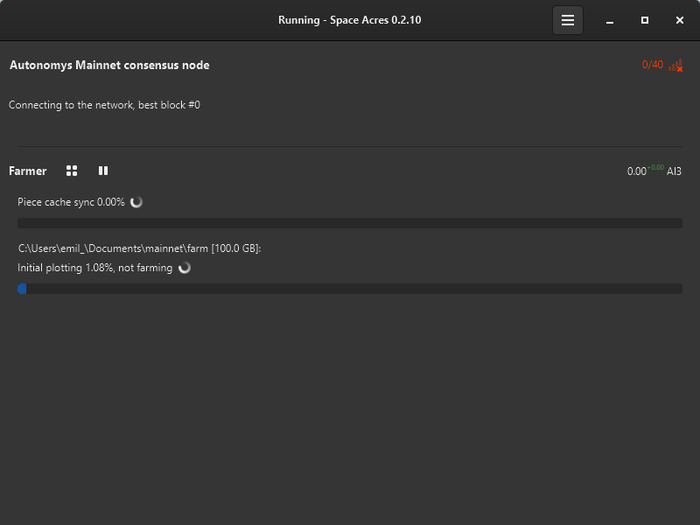
Task: Minimize the Space Acres window
Action: [x=609, y=20]
